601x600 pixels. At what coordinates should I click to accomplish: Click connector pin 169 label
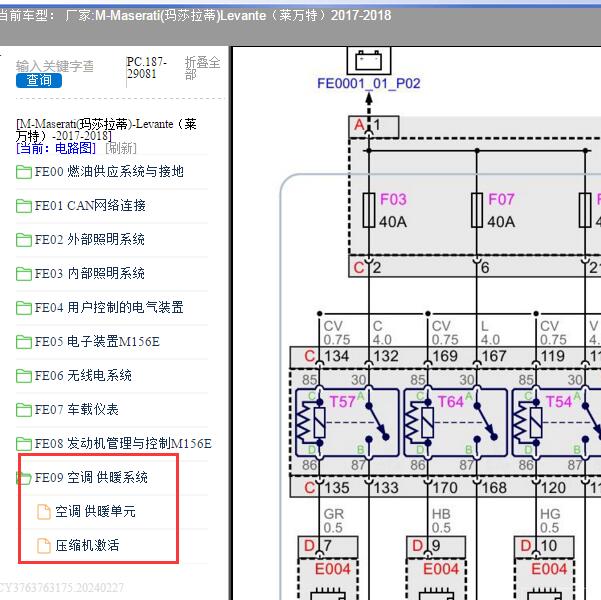(x=445, y=357)
